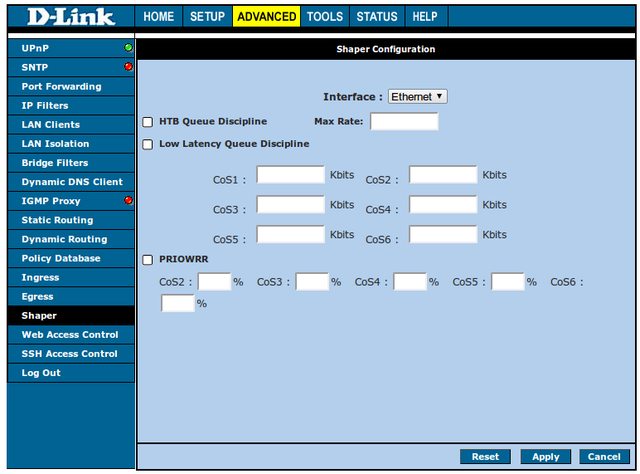Click the D-Link logo

[71, 17]
